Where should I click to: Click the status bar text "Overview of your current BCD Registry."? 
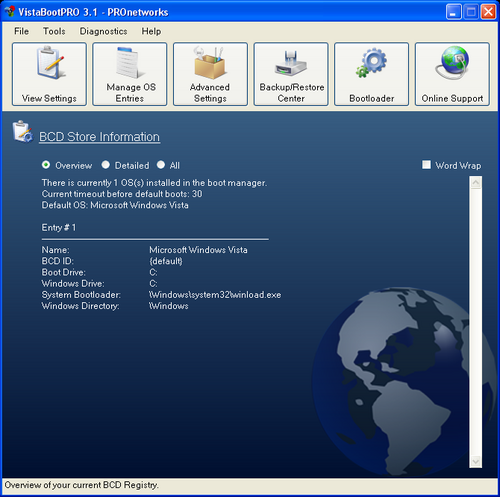pyautogui.click(x=82, y=485)
